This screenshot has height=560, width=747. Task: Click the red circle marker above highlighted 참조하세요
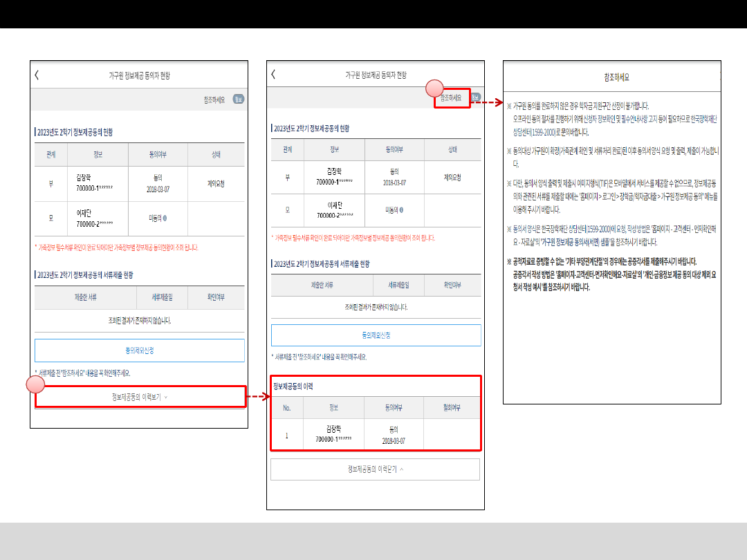434,88
